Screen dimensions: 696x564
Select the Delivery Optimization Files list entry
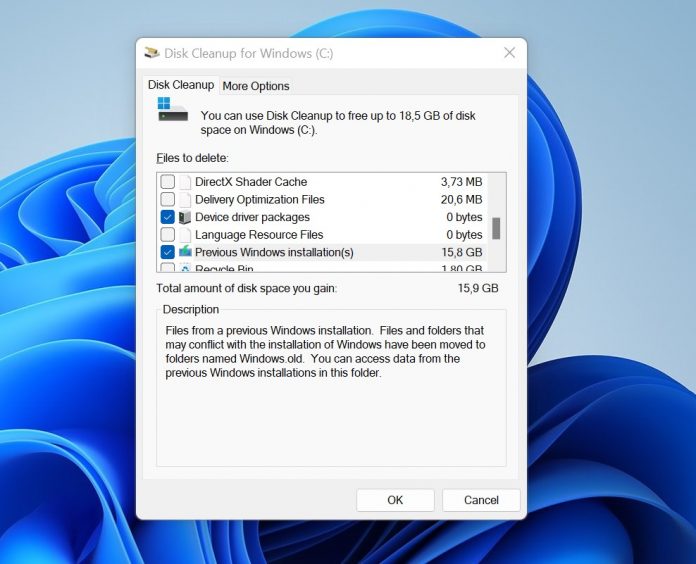click(x=259, y=200)
